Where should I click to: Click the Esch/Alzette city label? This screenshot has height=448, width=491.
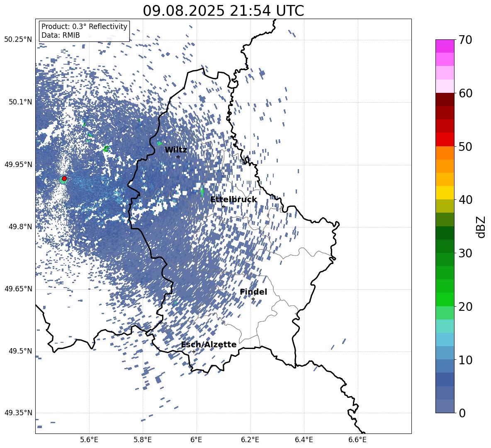(209, 344)
